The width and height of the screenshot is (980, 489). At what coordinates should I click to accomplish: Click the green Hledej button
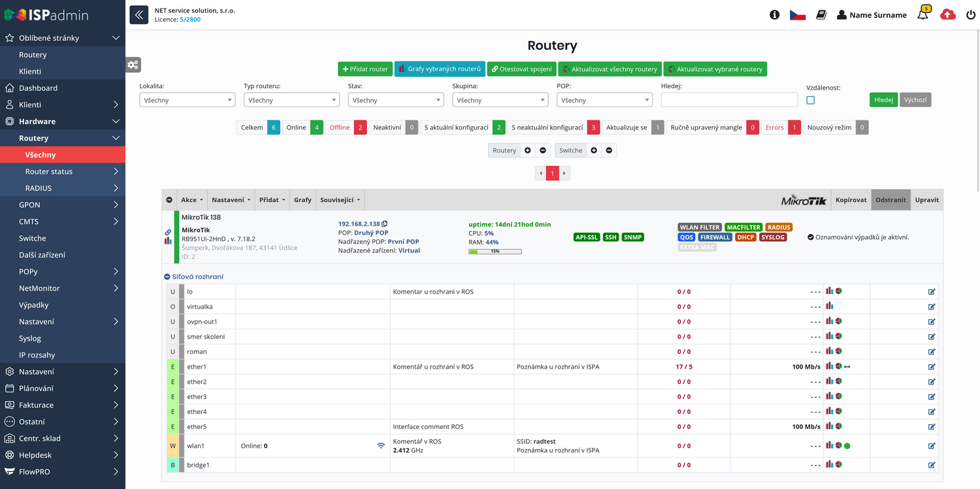click(x=883, y=100)
